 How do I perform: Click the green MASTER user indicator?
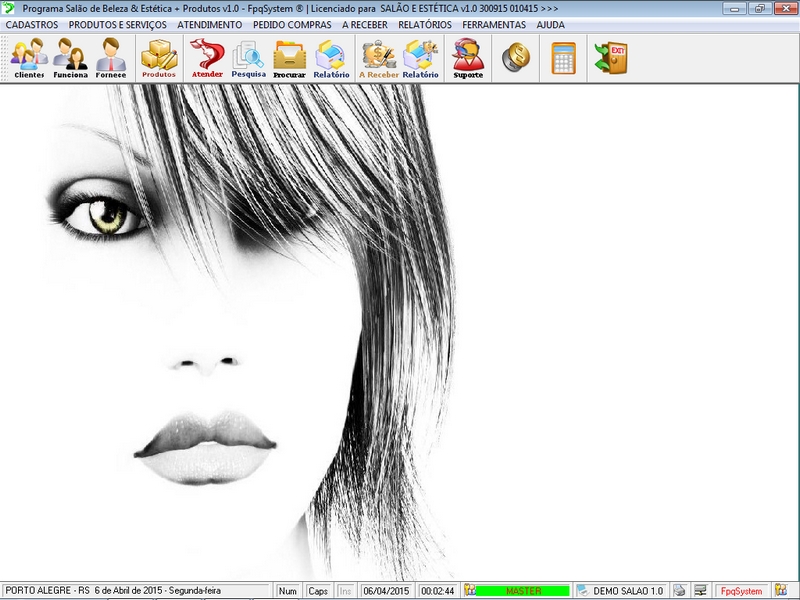[522, 591]
